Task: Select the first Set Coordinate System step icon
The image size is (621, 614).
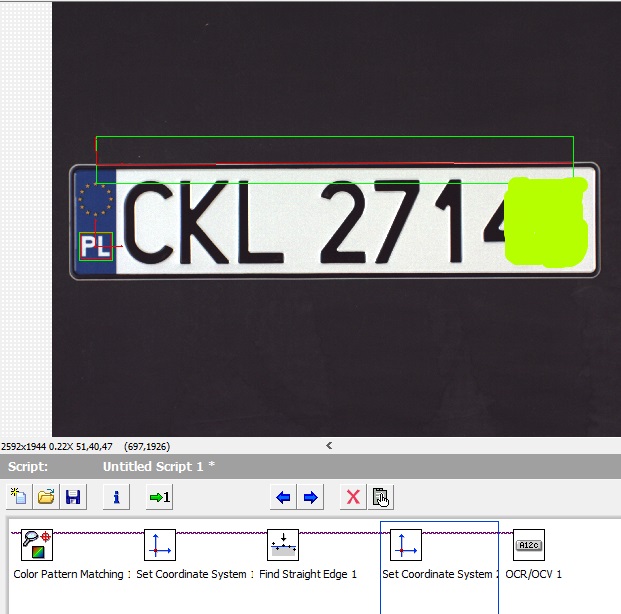Action: [160, 545]
